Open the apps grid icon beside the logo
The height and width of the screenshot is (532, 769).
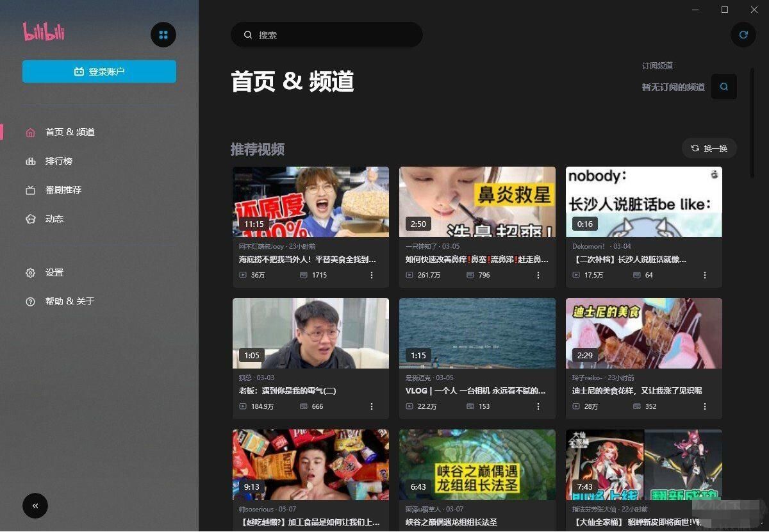[x=163, y=35]
